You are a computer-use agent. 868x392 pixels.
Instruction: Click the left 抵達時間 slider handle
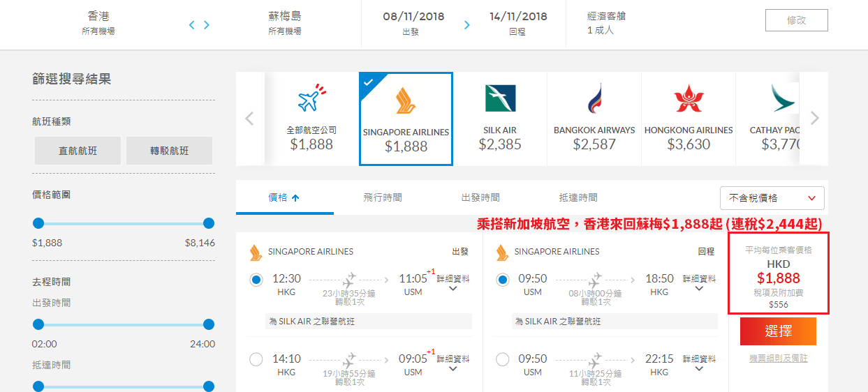click(x=38, y=386)
